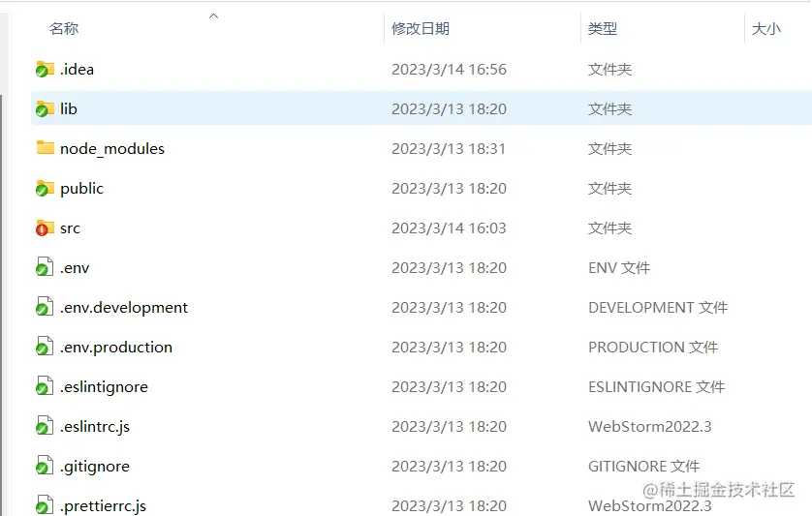Select the .env.development file icon

(x=44, y=307)
